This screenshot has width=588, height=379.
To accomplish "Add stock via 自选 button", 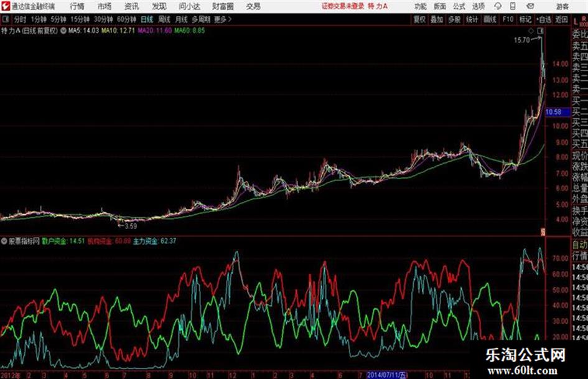I will tap(544, 19).
